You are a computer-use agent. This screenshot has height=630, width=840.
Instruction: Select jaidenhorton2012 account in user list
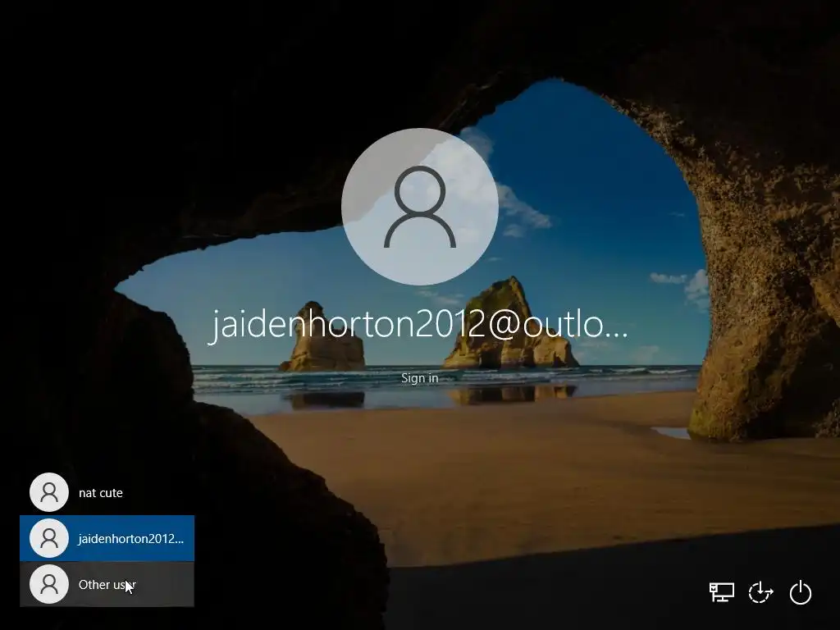coord(107,538)
